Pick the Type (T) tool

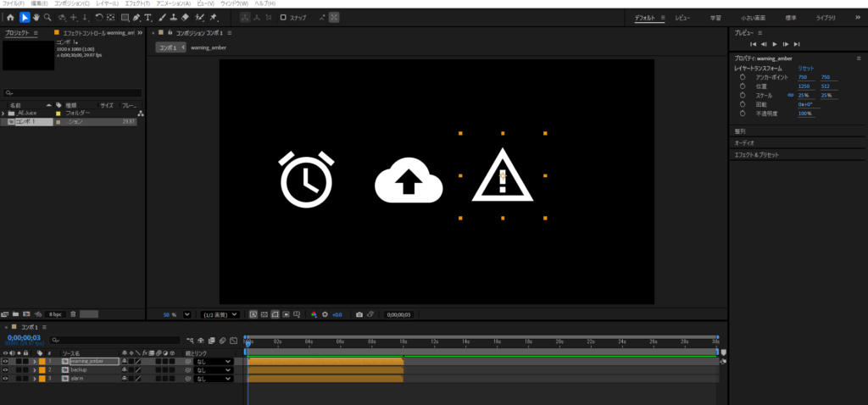pos(149,17)
